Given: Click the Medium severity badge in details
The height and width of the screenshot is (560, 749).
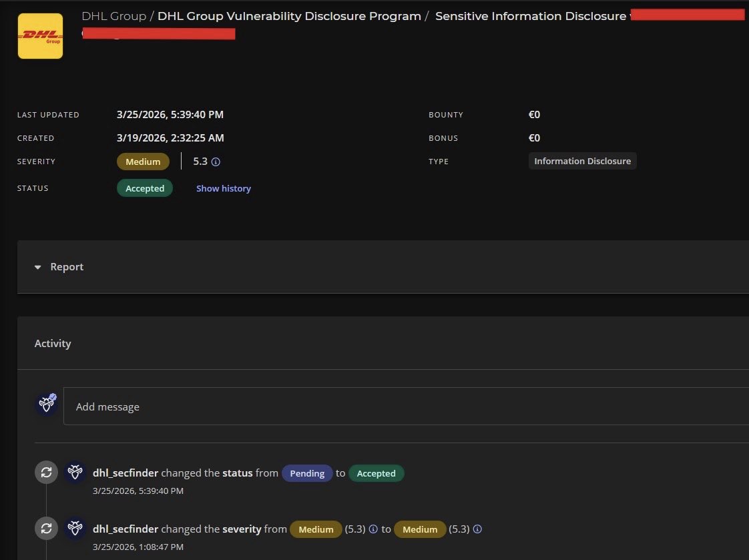Looking at the screenshot, I should pyautogui.click(x=143, y=162).
